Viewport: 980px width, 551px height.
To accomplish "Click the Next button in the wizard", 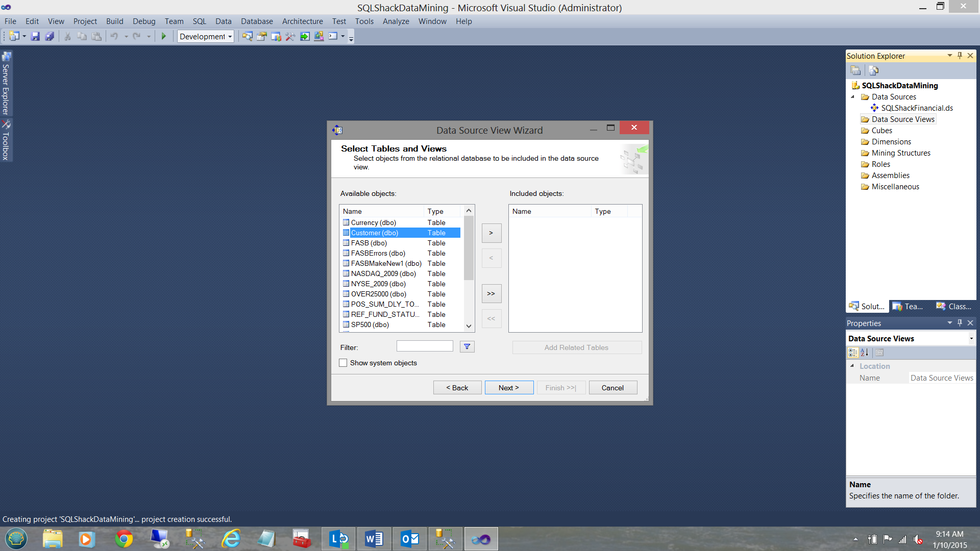I will point(508,388).
